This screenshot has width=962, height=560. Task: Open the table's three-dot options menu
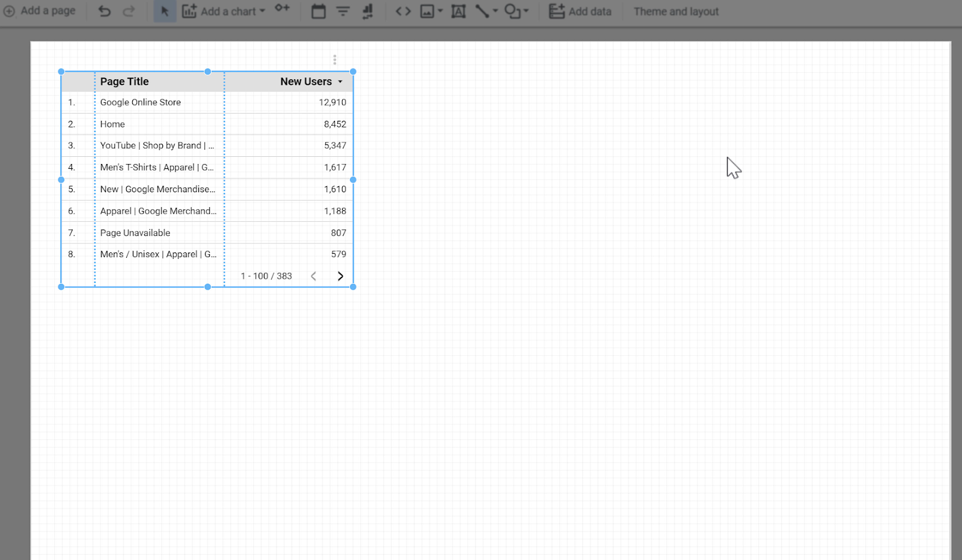click(335, 59)
